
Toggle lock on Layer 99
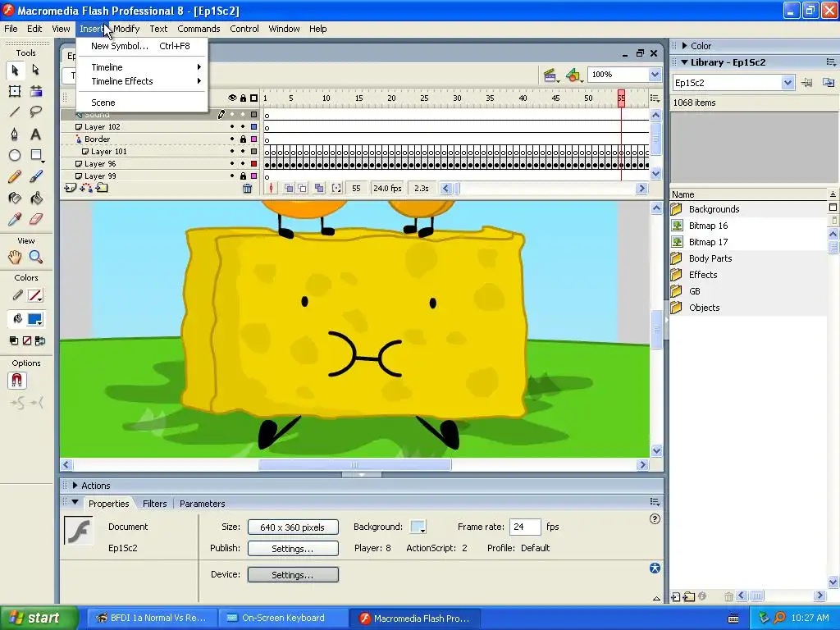point(243,176)
